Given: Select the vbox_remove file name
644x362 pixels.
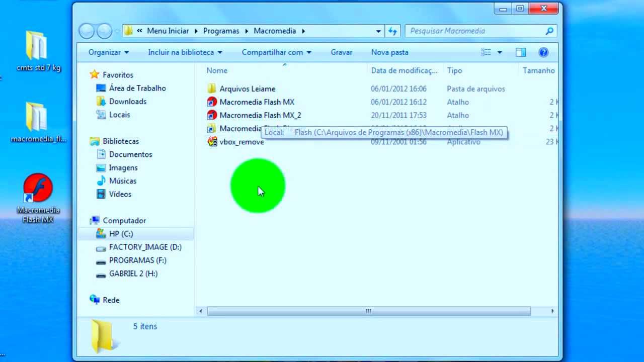Looking at the screenshot, I should 242,142.
